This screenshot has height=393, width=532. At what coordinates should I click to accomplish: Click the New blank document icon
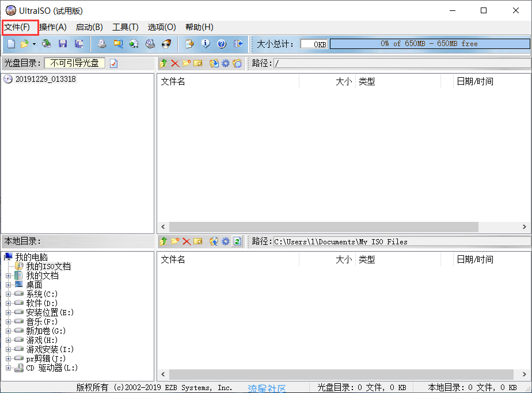point(12,44)
